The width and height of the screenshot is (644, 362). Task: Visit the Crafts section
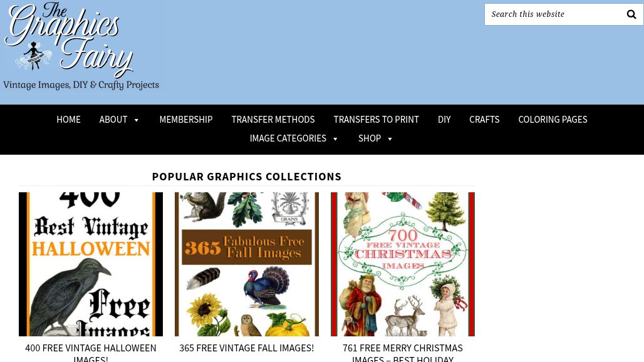click(484, 120)
